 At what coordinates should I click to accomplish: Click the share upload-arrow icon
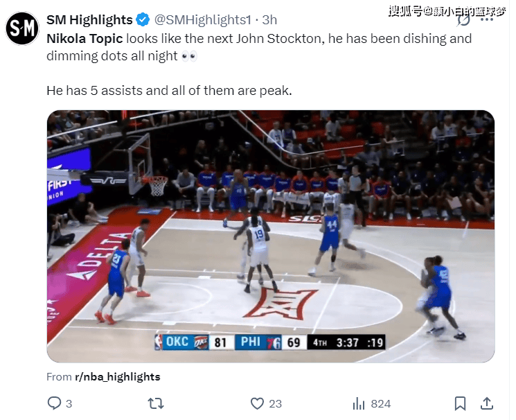[x=487, y=403]
